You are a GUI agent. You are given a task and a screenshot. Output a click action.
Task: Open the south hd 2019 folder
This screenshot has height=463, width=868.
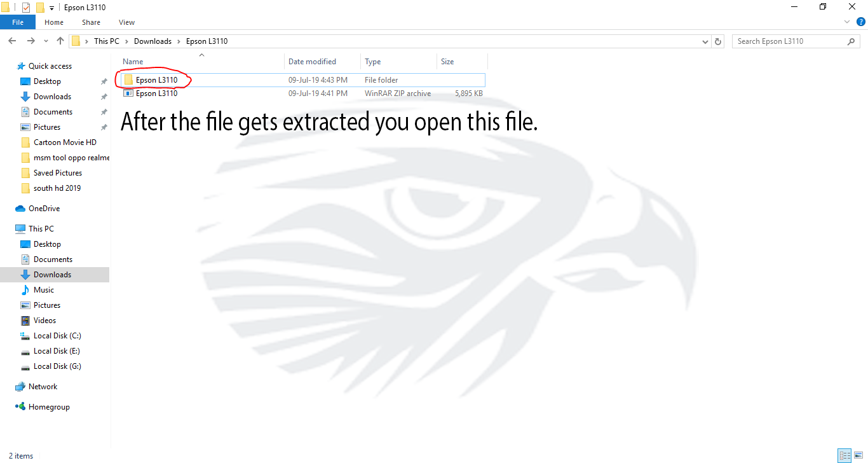57,188
